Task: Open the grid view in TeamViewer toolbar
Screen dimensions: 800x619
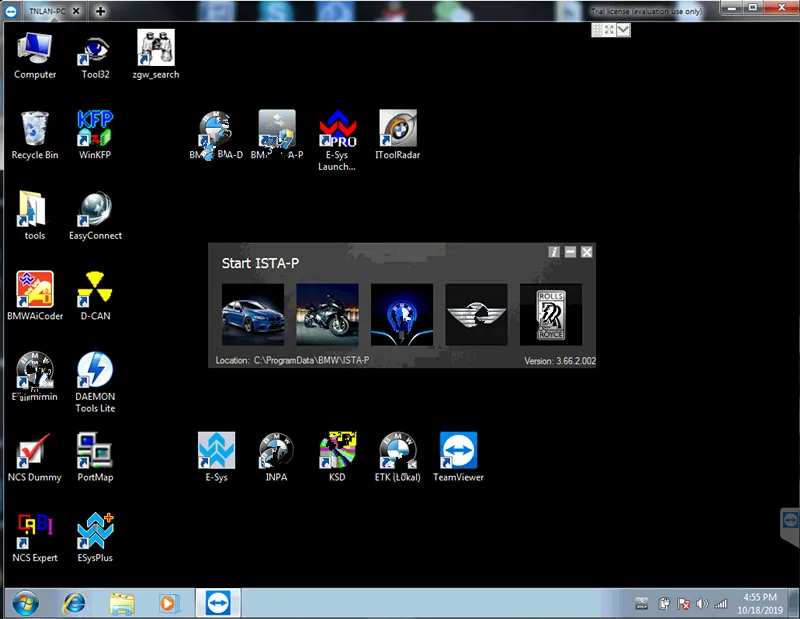Action: [597, 30]
